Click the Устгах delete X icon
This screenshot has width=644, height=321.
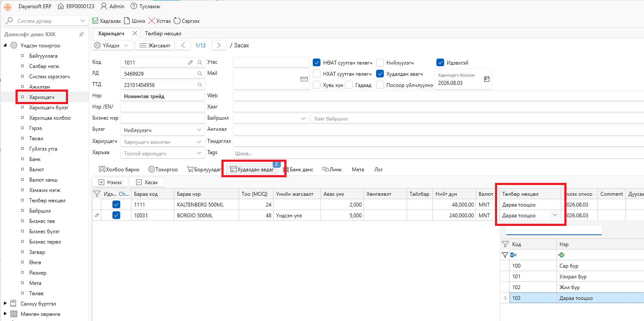151,21
